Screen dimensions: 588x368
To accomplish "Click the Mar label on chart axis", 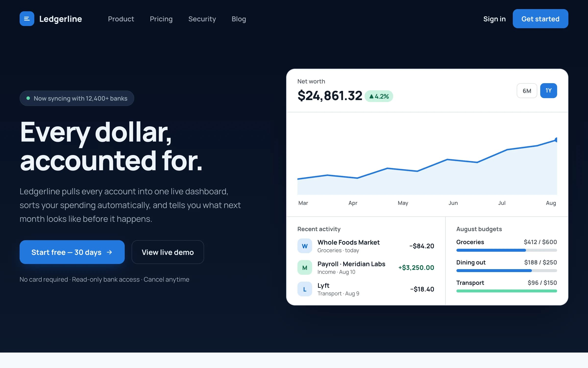I will coord(303,203).
